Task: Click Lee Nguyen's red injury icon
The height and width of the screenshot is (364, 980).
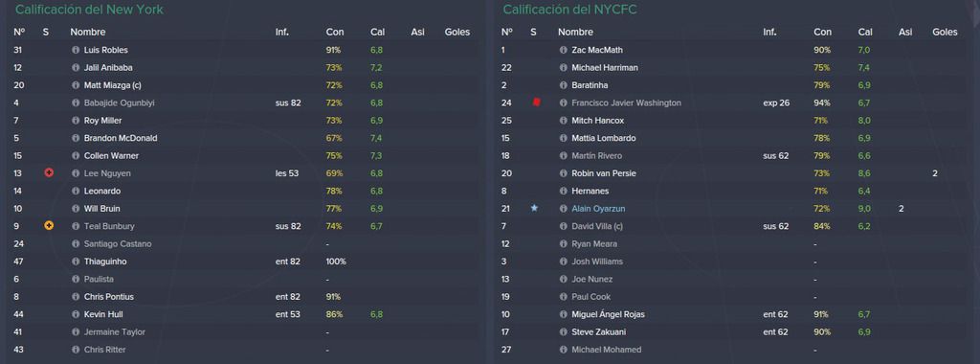Action: pos(49,172)
